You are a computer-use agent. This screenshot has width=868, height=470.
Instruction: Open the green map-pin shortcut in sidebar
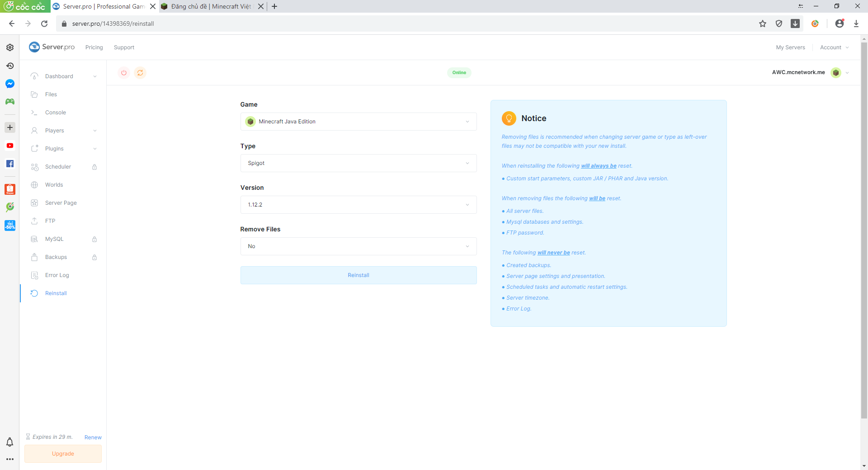[x=10, y=207]
